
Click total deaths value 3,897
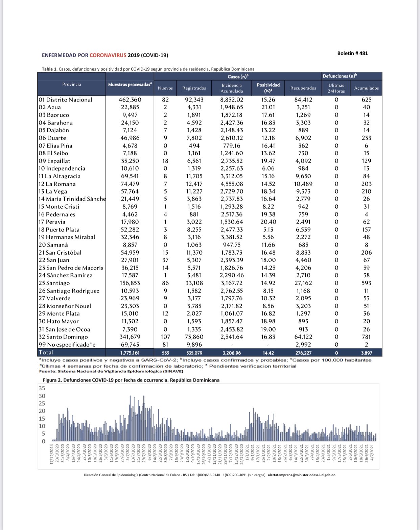point(367,353)
